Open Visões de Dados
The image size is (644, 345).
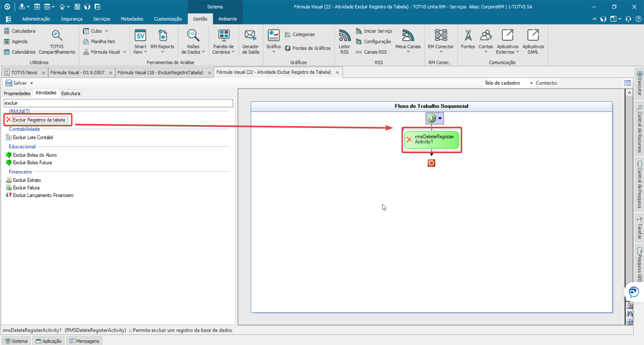193,42
